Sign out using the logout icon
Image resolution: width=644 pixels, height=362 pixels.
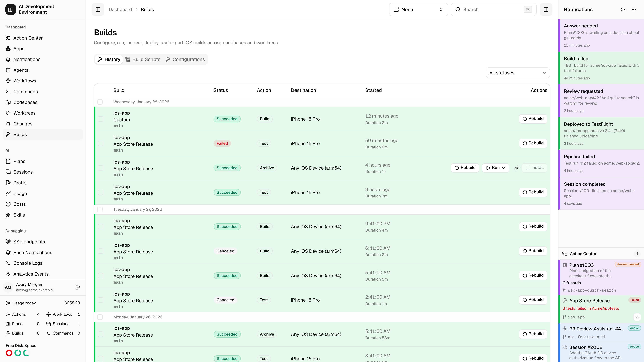click(x=78, y=287)
